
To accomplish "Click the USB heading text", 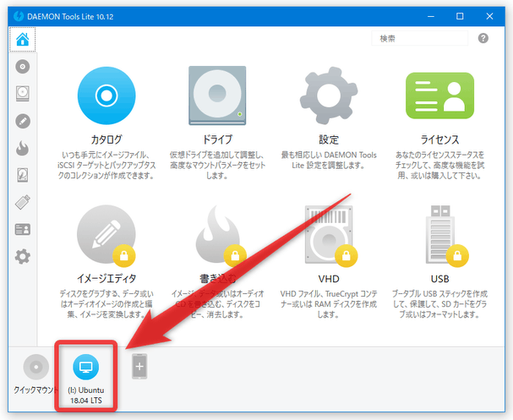I will coord(440,279).
